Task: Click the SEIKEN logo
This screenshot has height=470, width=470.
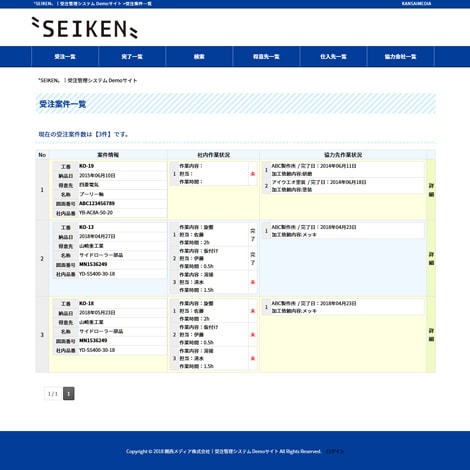Action: click(85, 28)
